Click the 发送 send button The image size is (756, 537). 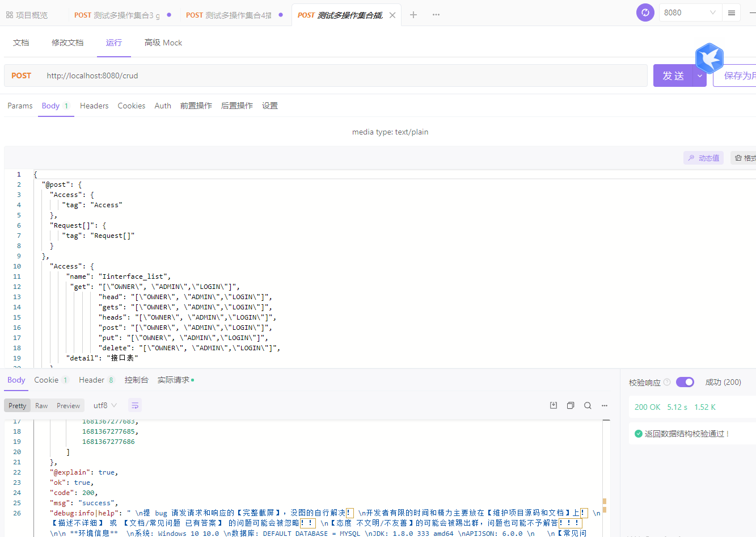click(x=673, y=75)
